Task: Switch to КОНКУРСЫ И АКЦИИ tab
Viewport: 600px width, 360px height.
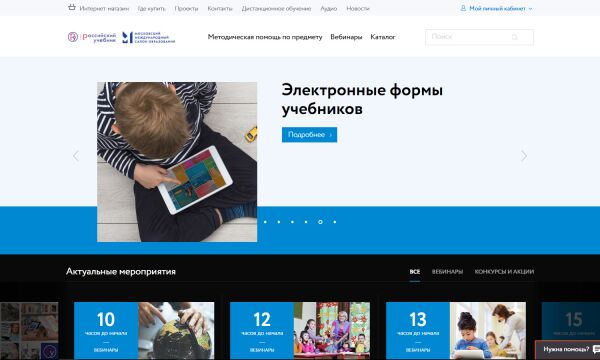Action: click(504, 272)
